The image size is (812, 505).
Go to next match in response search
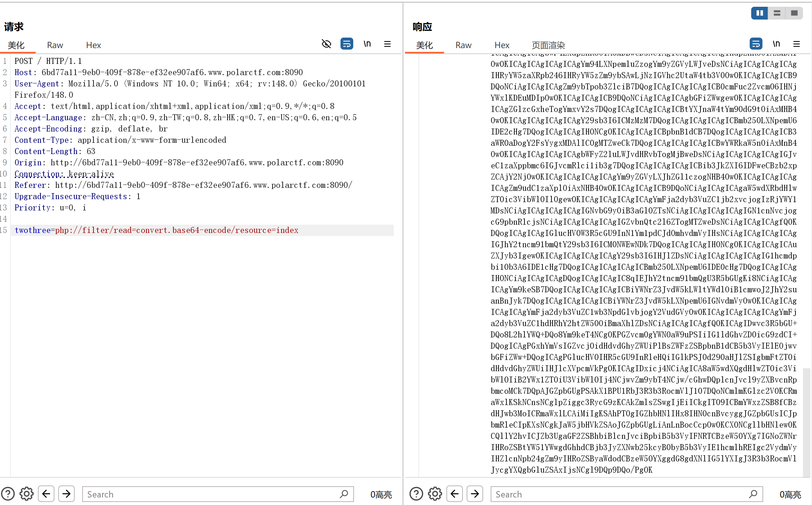(x=475, y=494)
